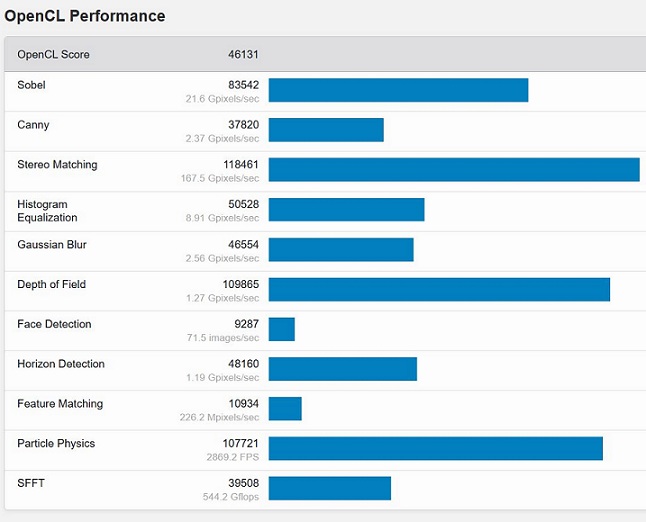646x522 pixels.
Task: Click the Gaussian Blur score bar
Action: 341,250
